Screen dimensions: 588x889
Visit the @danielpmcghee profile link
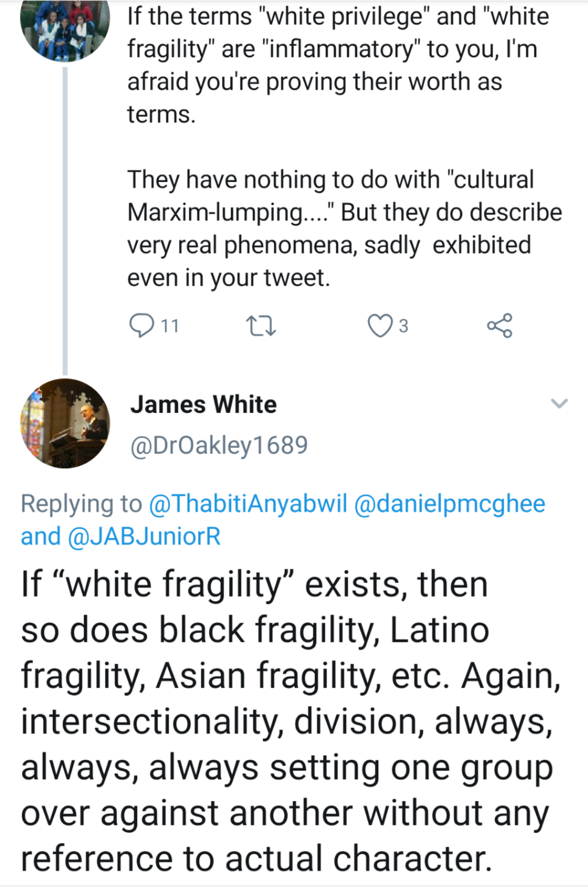[450, 504]
